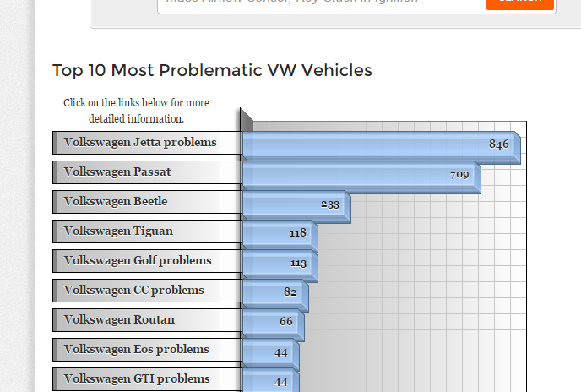Screen dimensions: 581x392
Task: Click the Jetta bar showing 846
Action: coord(382,147)
